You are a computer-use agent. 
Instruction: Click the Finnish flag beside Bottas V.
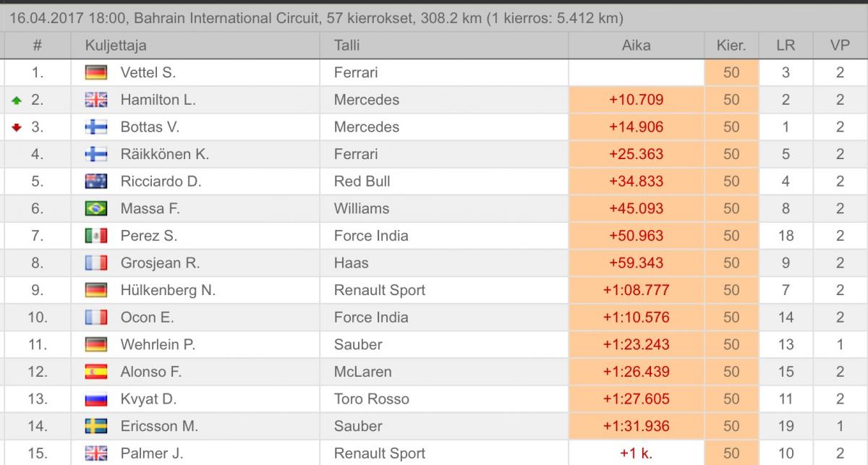(x=95, y=127)
